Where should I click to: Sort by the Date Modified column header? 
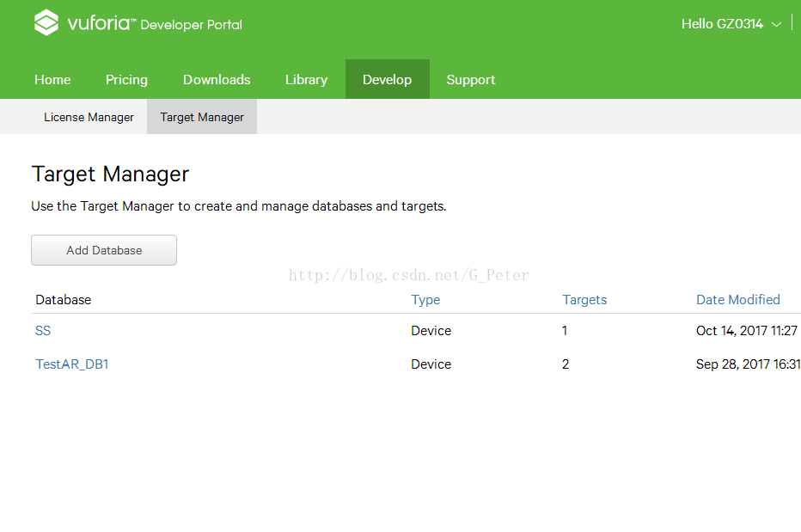coord(738,299)
